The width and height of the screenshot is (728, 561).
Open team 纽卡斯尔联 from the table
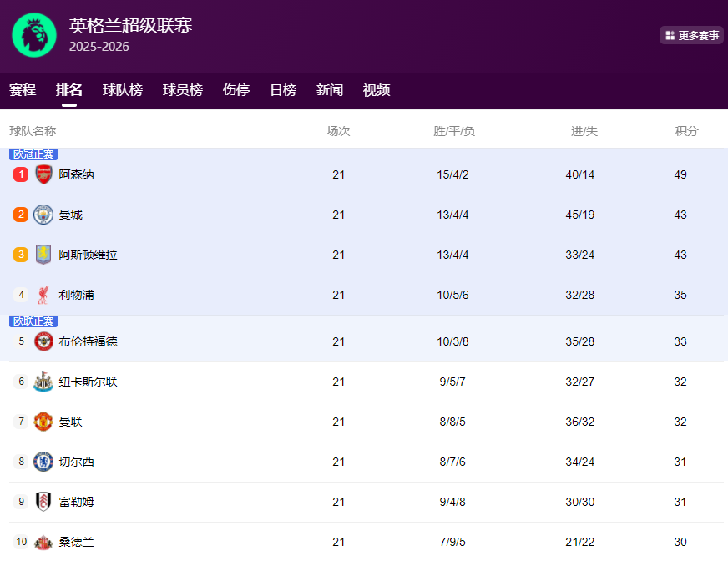click(88, 382)
